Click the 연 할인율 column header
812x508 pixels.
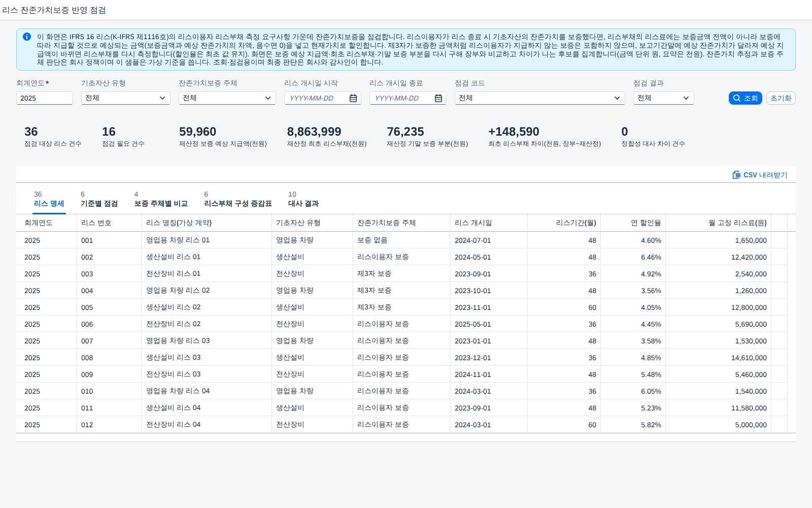[633, 223]
